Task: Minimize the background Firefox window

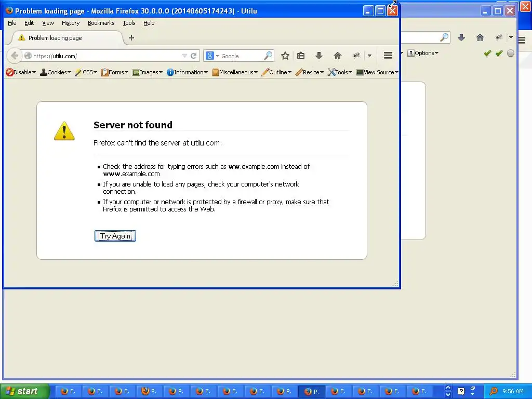Action: [x=486, y=11]
